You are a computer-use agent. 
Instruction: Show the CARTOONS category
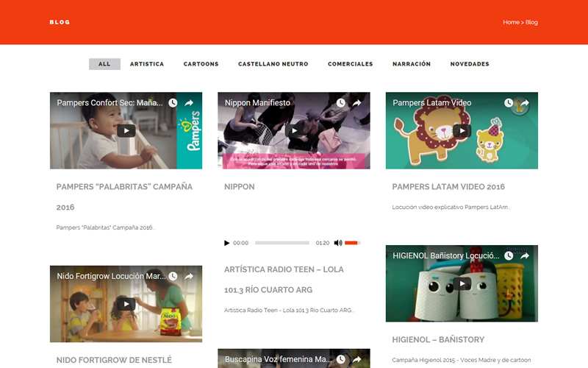201,64
